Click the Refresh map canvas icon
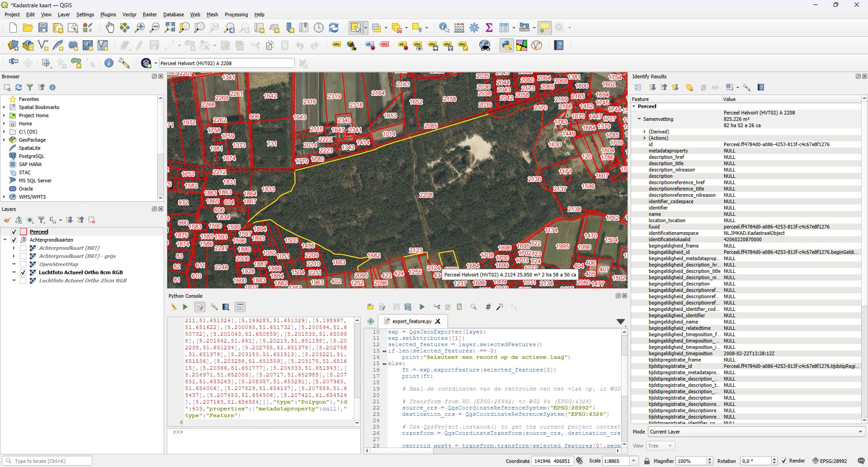Viewport: 868px width, 467px height. click(334, 28)
